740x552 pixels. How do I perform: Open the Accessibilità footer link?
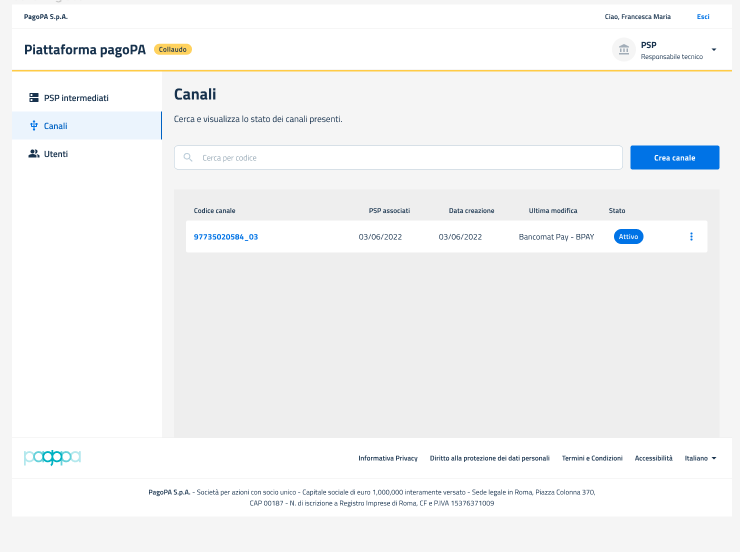coord(653,458)
